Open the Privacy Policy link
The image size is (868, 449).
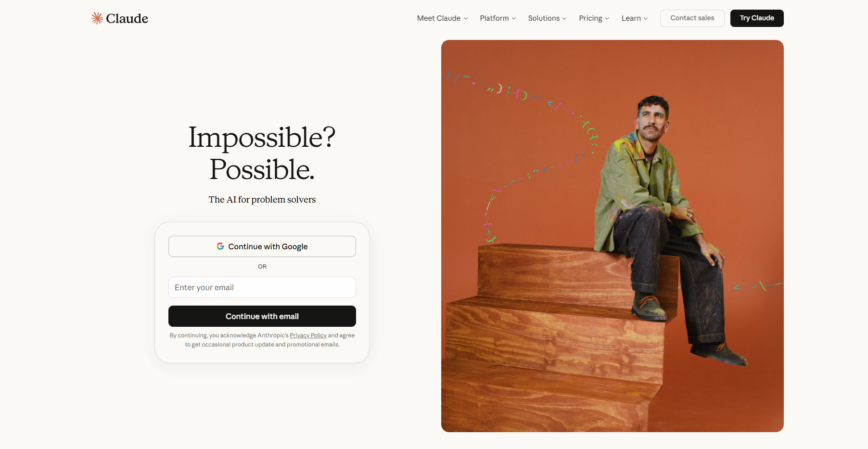click(308, 335)
